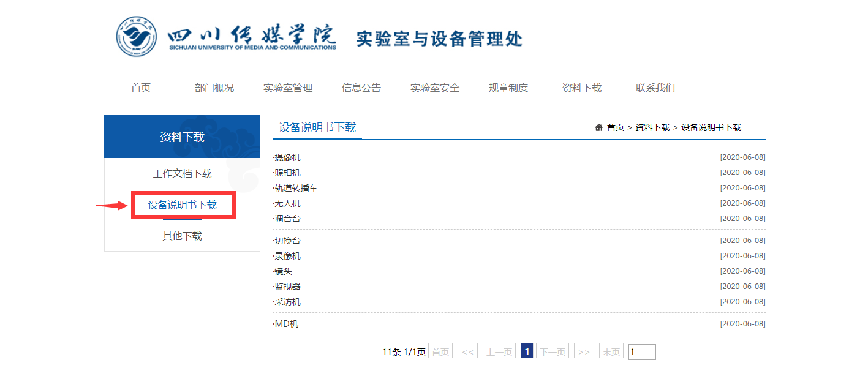Image resolution: width=868 pixels, height=379 pixels.
Task: Open the 摄像机 manual link
Action: [x=287, y=157]
